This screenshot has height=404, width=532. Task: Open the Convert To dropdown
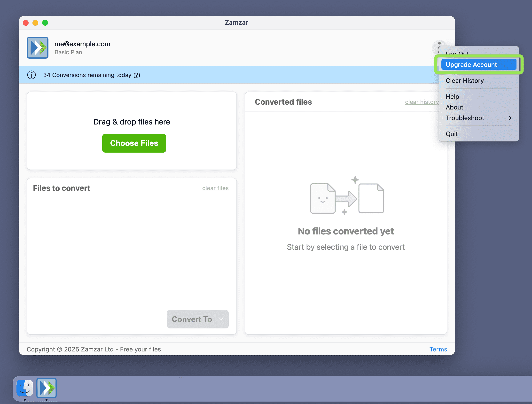pos(197,319)
